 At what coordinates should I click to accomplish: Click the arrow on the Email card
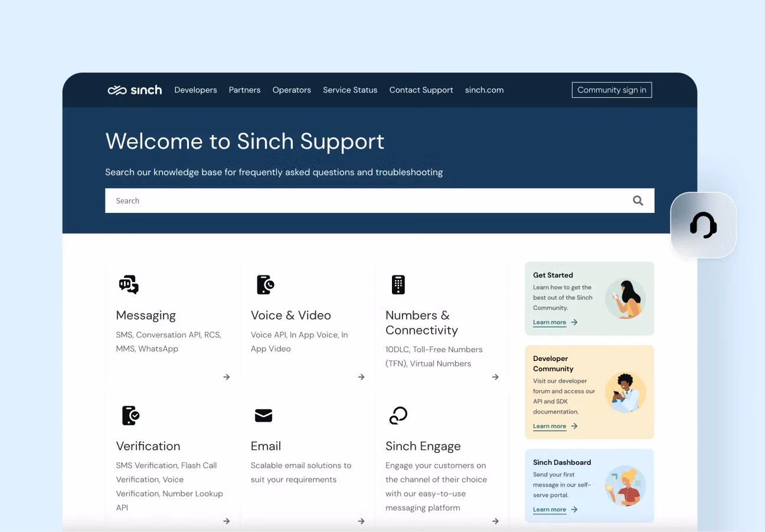(361, 521)
